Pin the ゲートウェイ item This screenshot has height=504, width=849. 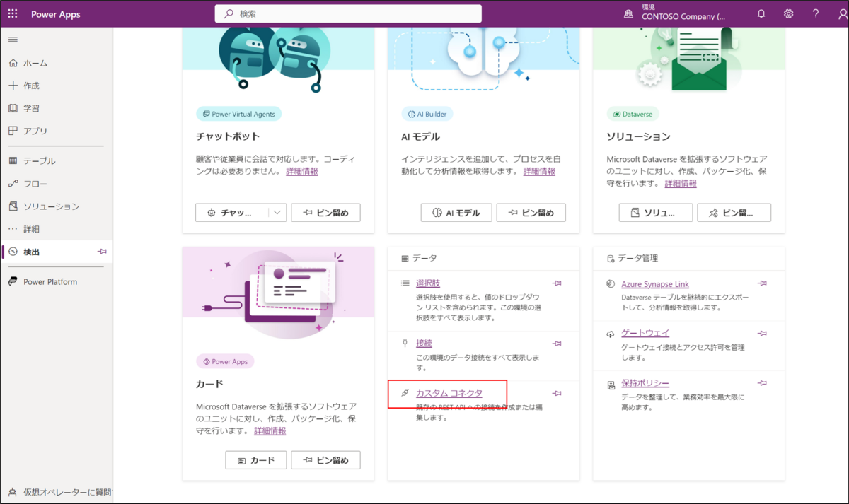click(762, 334)
